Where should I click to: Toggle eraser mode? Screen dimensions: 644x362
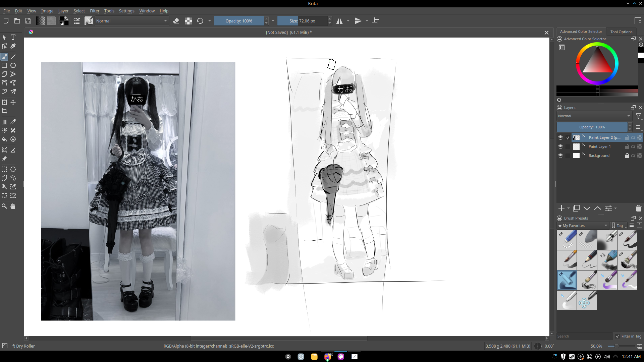point(176,21)
